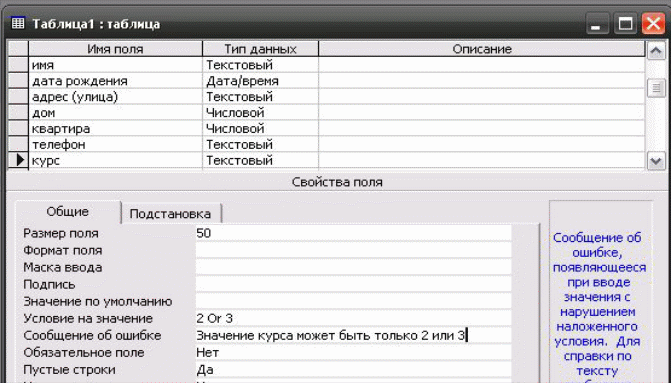The width and height of the screenshot is (672, 384).
Task: Click the Сообщение об ошибке text field
Action: 354,336
